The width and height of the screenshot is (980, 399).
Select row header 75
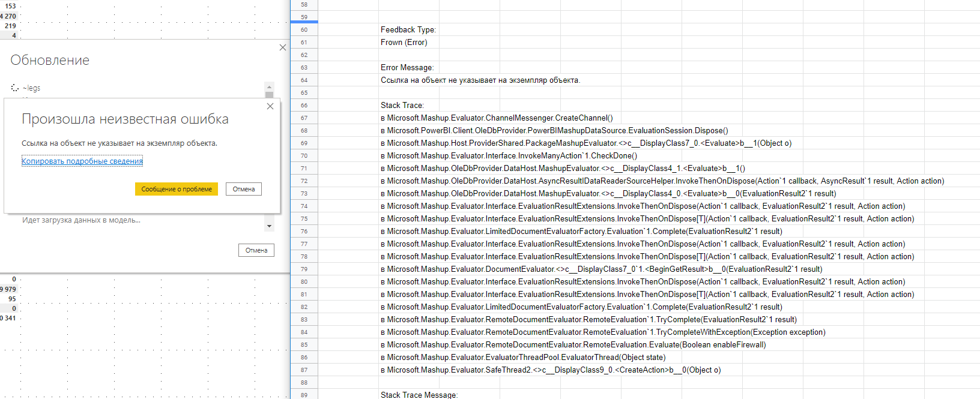304,218
